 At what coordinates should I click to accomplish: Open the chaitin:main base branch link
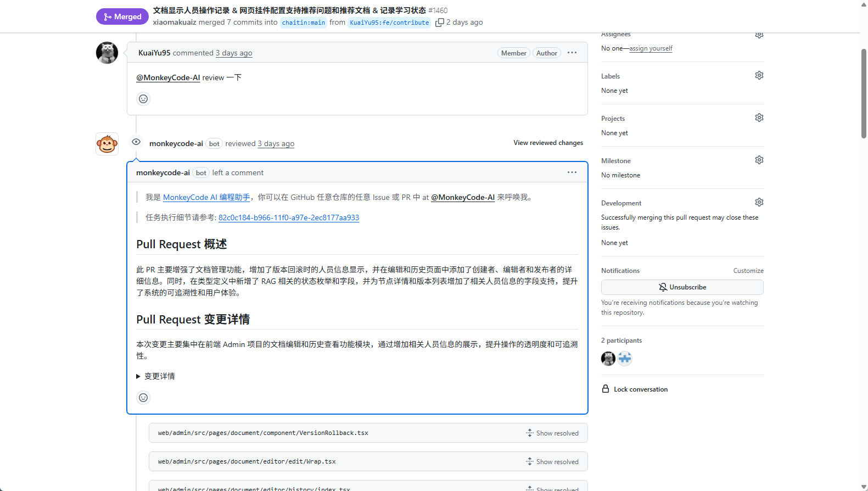coord(304,23)
